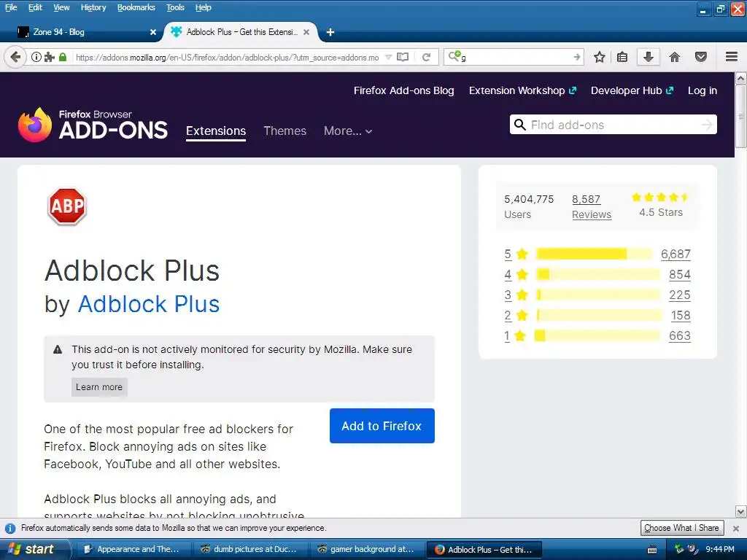Open the Downloads arrow button
Image resolution: width=747 pixels, height=560 pixels.
point(648,57)
